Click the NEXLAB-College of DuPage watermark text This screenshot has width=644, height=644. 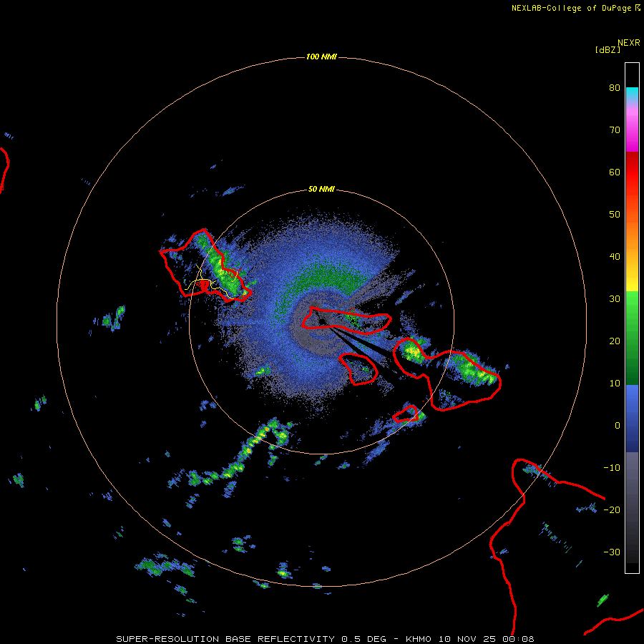click(575, 8)
